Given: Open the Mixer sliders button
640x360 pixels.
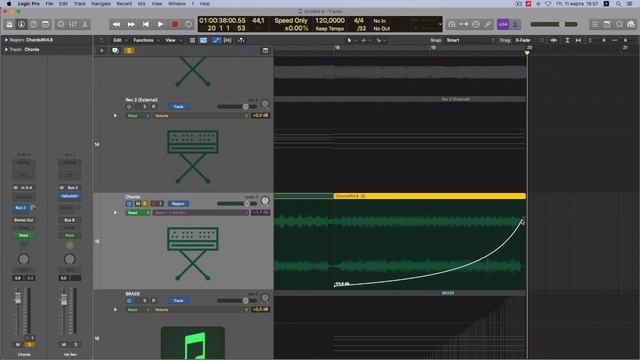Looking at the screenshot, I should tap(73, 24).
